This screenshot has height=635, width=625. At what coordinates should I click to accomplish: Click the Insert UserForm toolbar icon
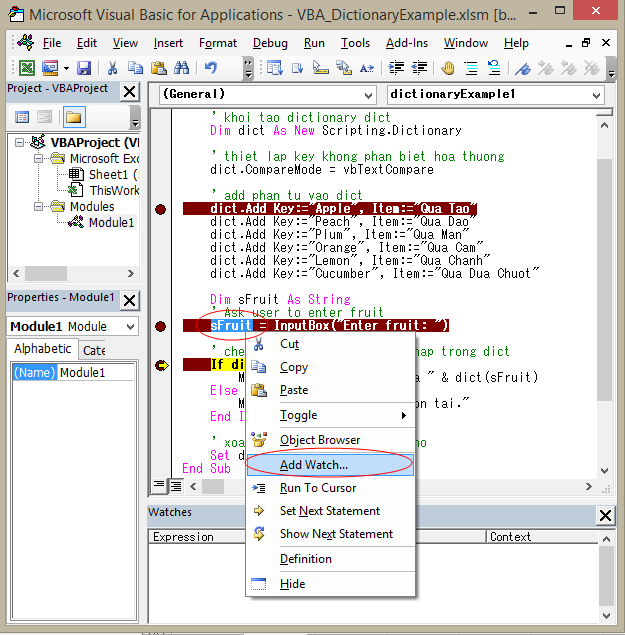[x=50, y=68]
